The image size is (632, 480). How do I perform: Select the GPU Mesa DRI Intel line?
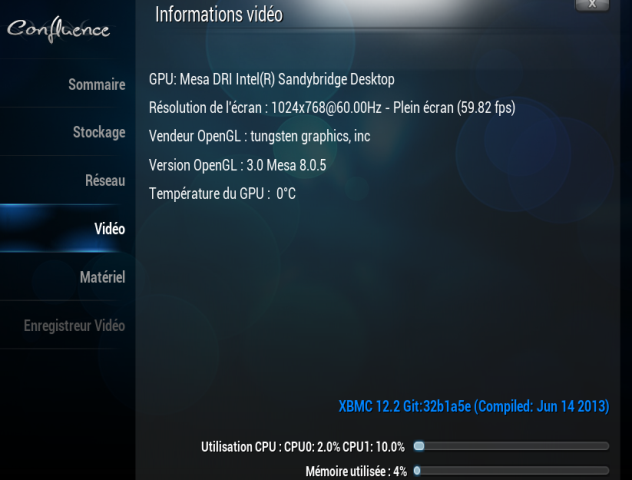point(272,79)
